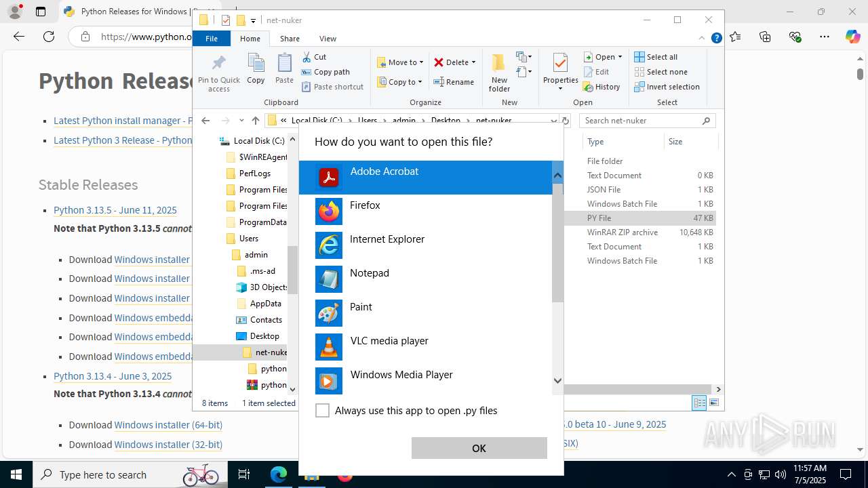
Task: Select VLC media player in the list
Action: (x=426, y=347)
